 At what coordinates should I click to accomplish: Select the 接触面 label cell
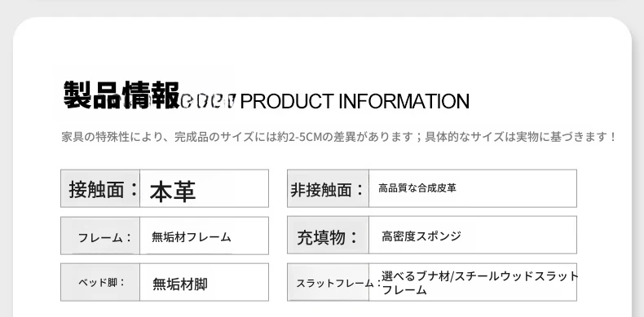100,188
